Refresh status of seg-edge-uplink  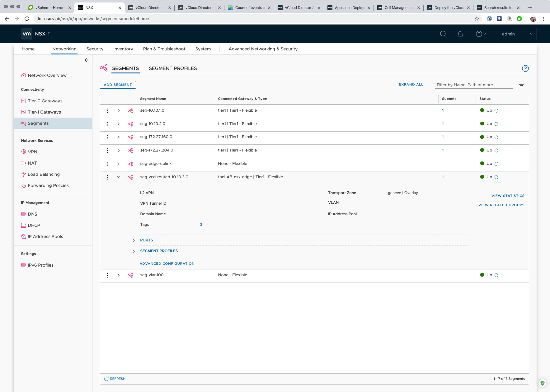pyautogui.click(x=496, y=164)
